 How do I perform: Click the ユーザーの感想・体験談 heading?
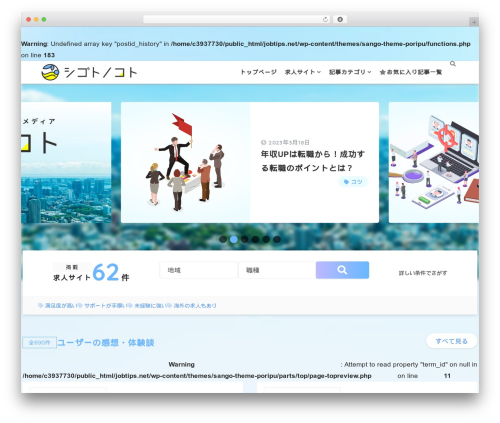click(x=106, y=343)
